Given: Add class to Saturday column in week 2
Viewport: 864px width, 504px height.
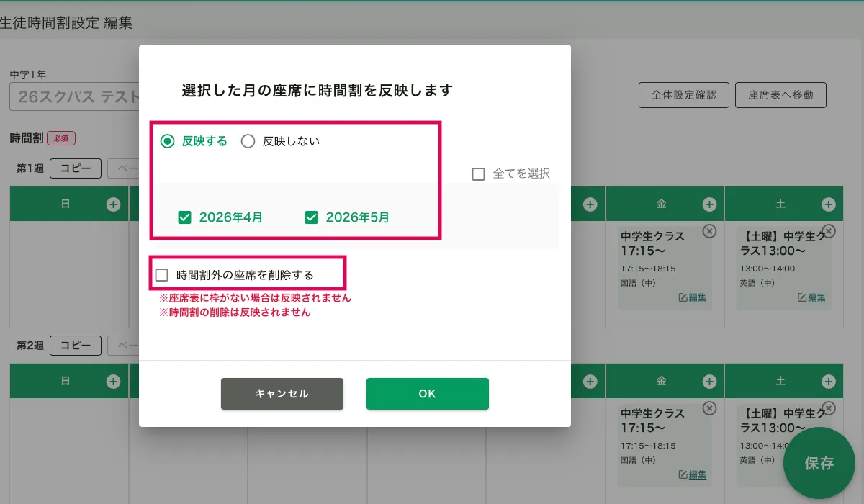Looking at the screenshot, I should [829, 382].
